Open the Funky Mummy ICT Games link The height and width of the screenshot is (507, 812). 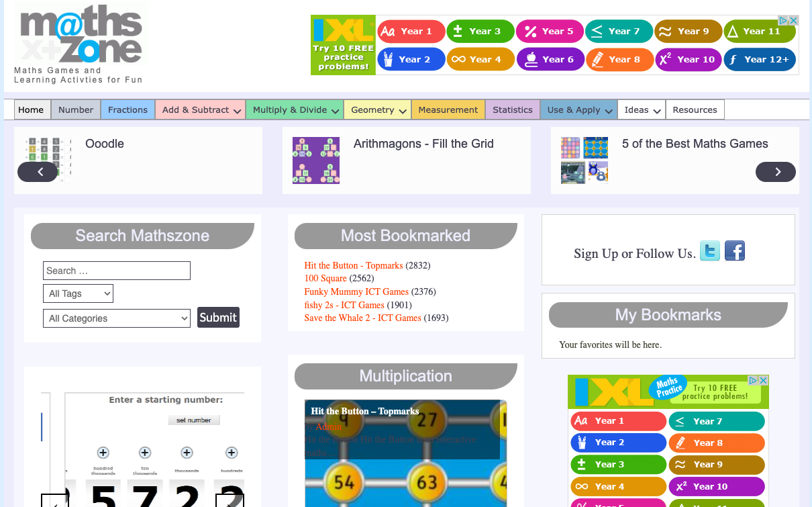point(356,291)
